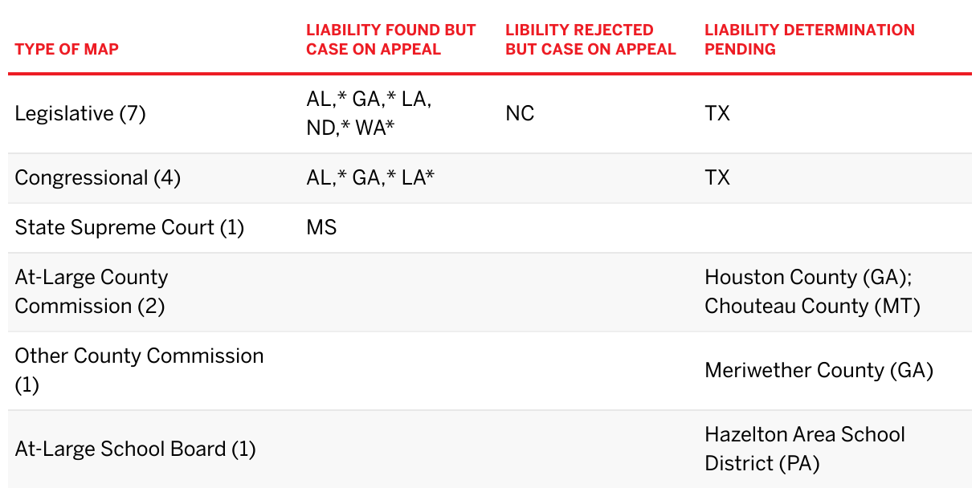Select the At-Large County Commission (2) label

click(x=92, y=291)
